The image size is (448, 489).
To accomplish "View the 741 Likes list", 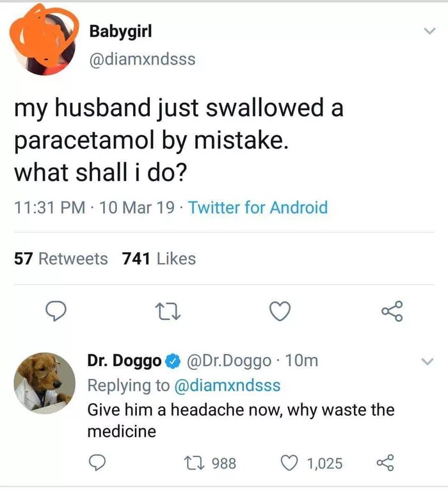I will coord(159,259).
